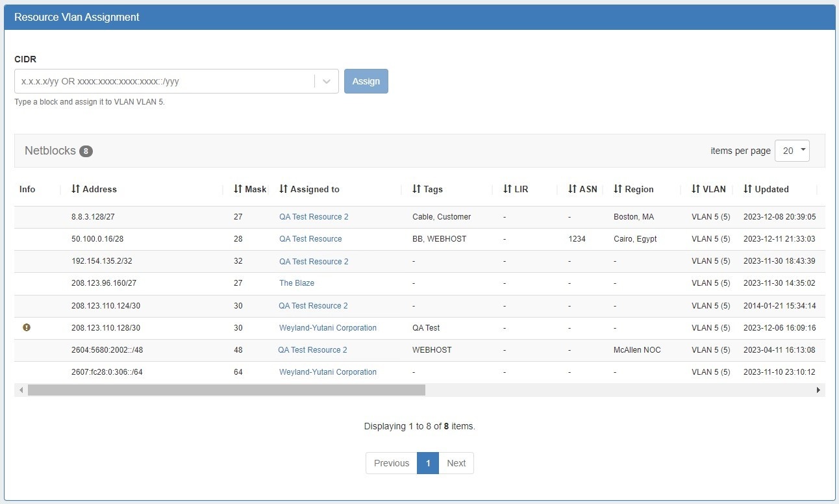Sort by LIR column icon
The image size is (839, 504).
pyautogui.click(x=507, y=189)
